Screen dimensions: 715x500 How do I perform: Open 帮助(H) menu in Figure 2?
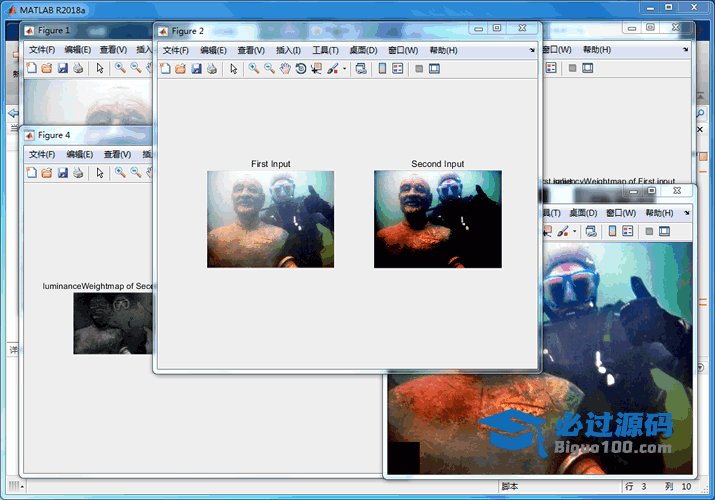coord(443,50)
